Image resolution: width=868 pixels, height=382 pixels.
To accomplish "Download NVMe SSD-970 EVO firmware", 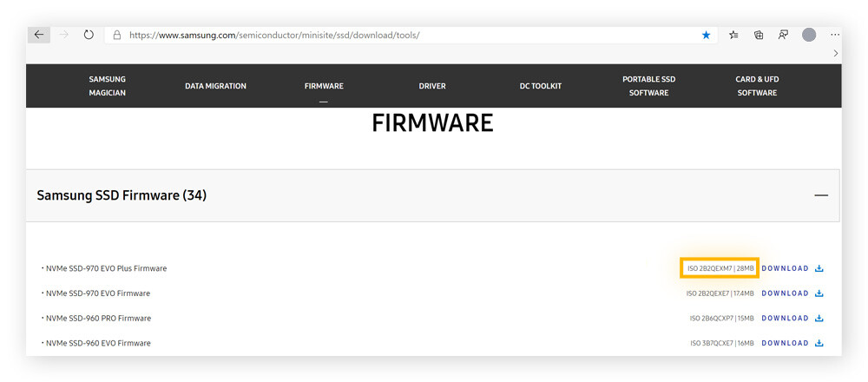I will click(x=786, y=293).
